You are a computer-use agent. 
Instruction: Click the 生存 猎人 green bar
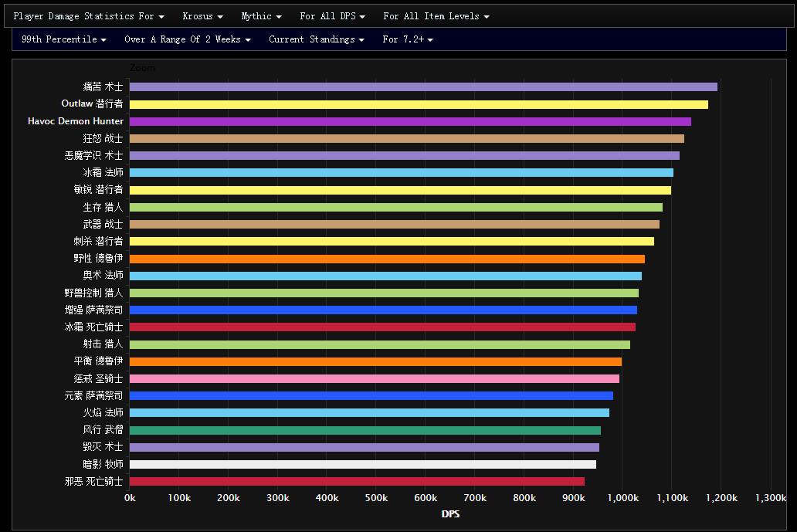396,207
